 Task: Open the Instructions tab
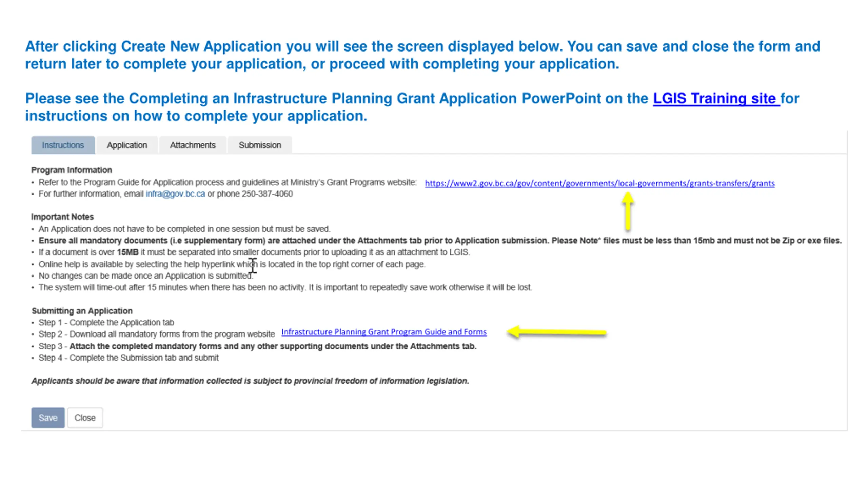(63, 145)
